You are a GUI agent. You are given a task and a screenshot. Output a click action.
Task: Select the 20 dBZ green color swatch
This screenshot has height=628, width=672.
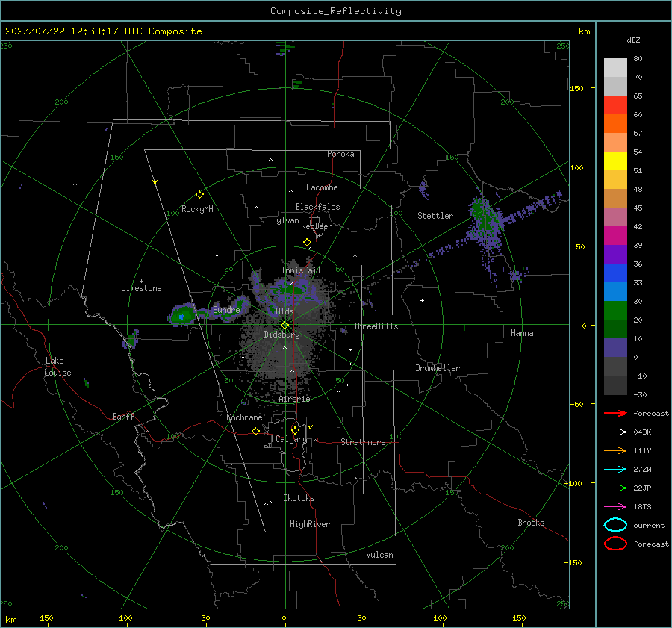point(615,311)
